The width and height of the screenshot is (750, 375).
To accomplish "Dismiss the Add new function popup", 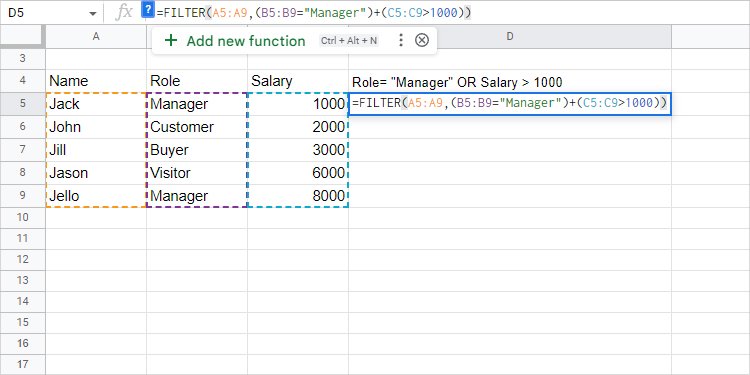I will coord(421,40).
